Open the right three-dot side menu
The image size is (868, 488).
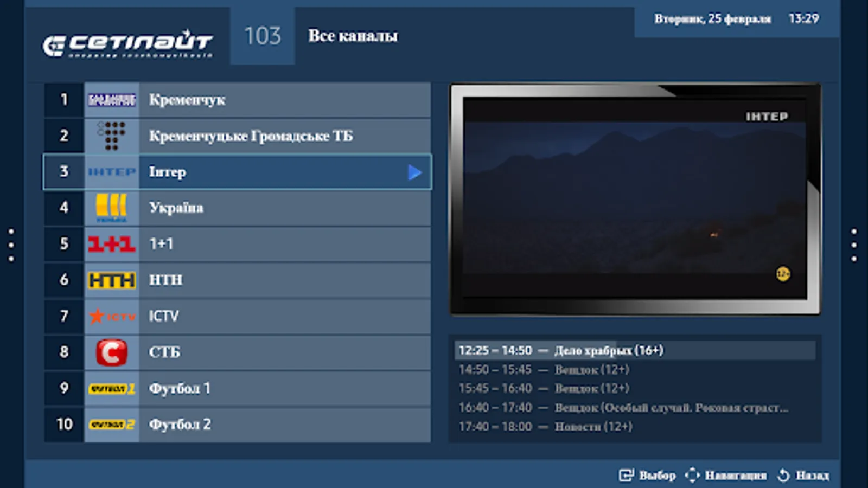pos(854,245)
